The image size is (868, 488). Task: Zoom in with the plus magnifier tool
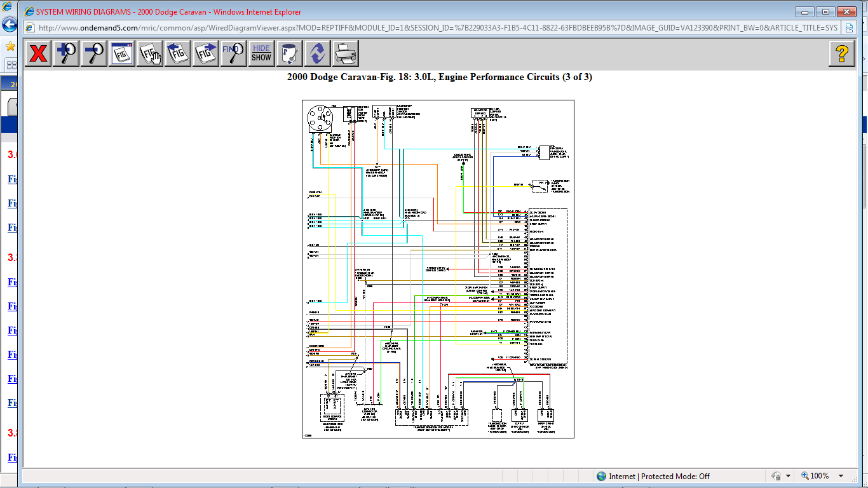coord(67,53)
